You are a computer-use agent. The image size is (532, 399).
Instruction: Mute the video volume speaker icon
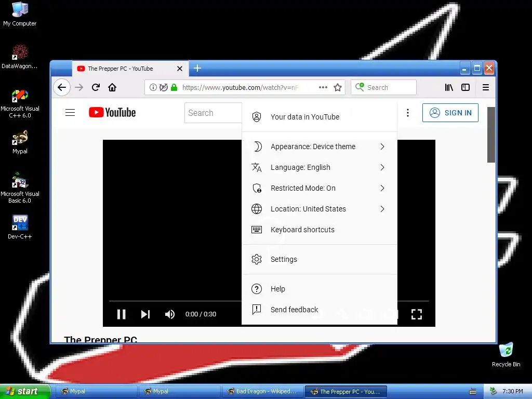click(170, 314)
